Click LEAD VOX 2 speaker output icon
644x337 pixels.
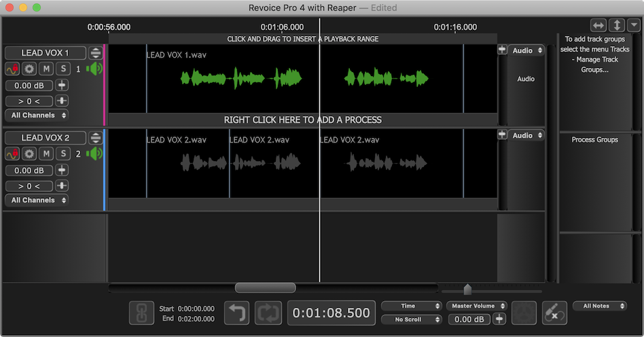coord(94,154)
